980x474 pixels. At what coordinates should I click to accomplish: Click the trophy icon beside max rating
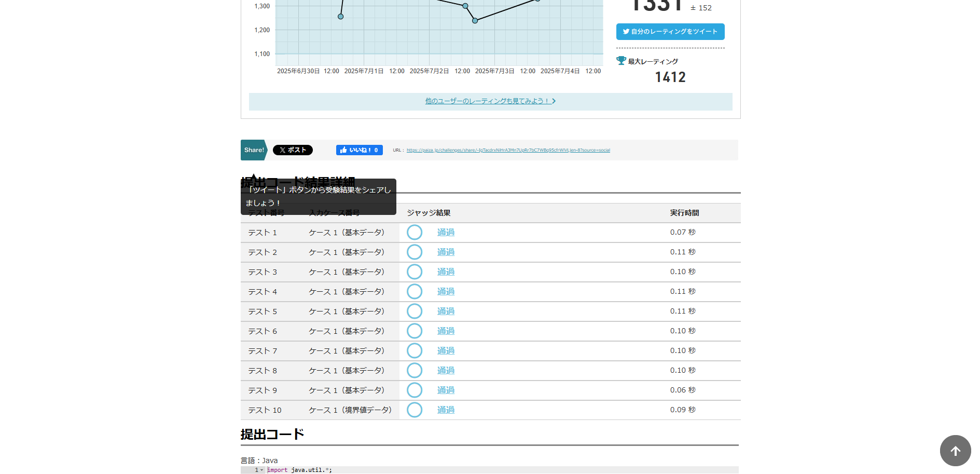point(621,61)
